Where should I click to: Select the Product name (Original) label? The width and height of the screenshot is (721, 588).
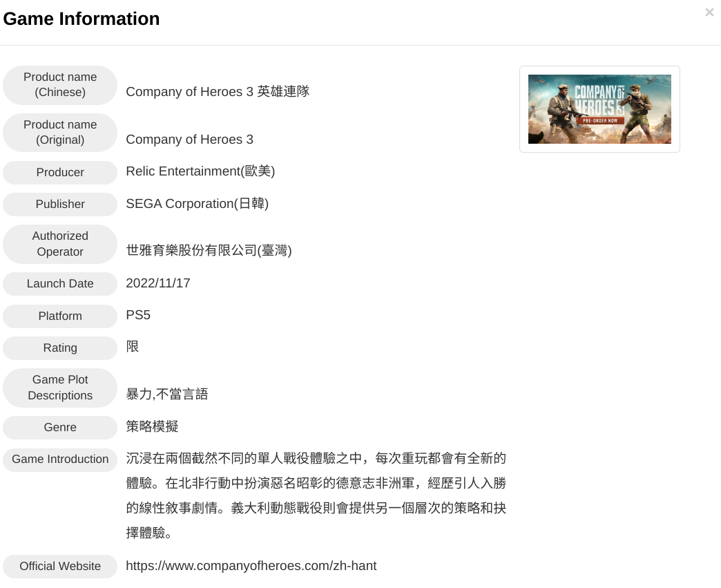[x=60, y=133]
